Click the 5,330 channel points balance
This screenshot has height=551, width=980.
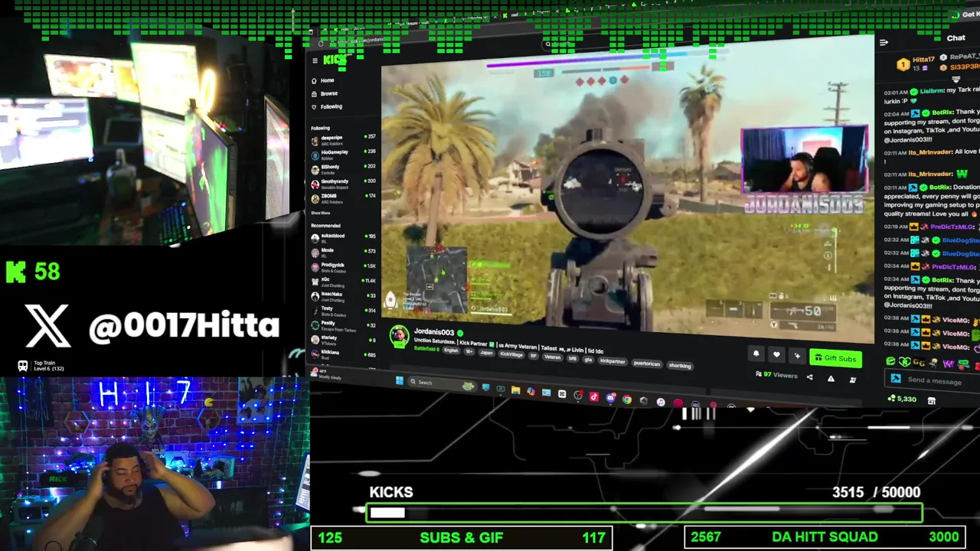(x=902, y=399)
